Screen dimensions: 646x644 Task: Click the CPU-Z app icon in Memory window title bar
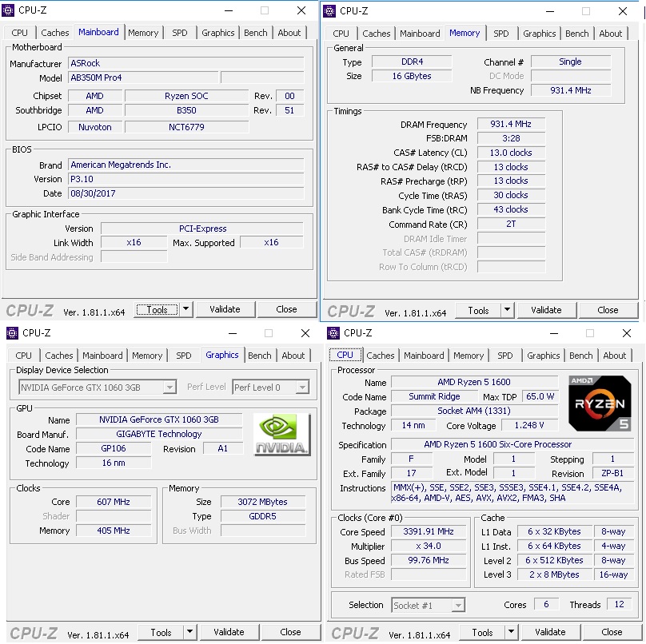[329, 11]
